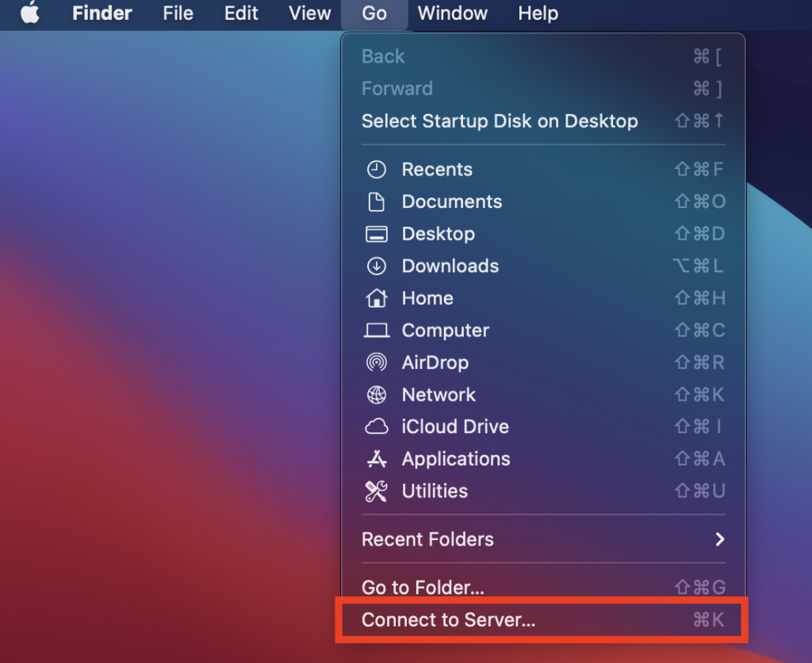
Task: Select the Network menu label
Action: (x=439, y=395)
